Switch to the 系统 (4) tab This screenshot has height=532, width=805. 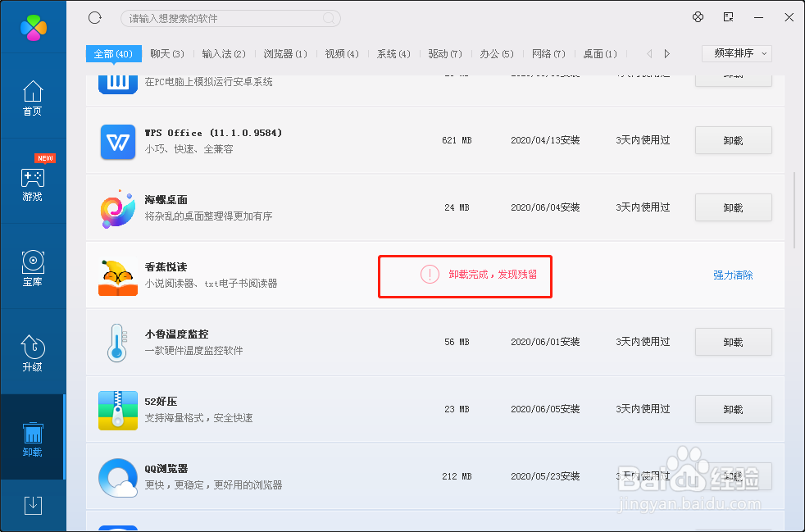tap(393, 54)
